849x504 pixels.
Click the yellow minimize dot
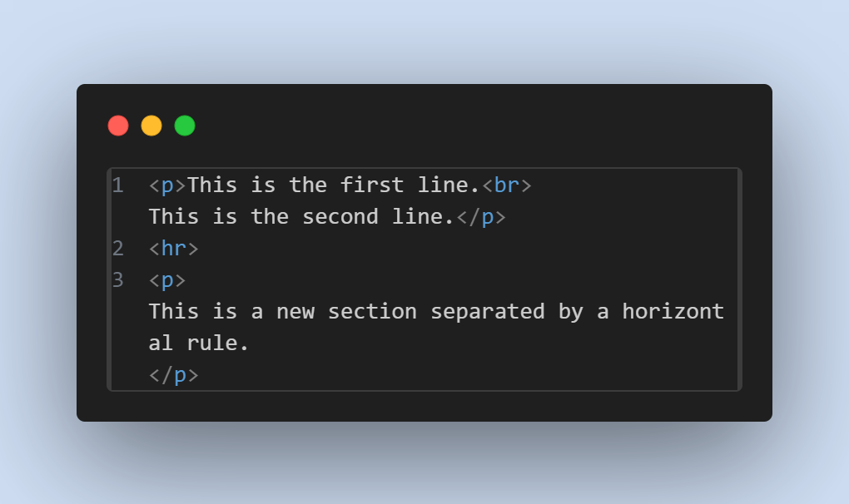151,126
